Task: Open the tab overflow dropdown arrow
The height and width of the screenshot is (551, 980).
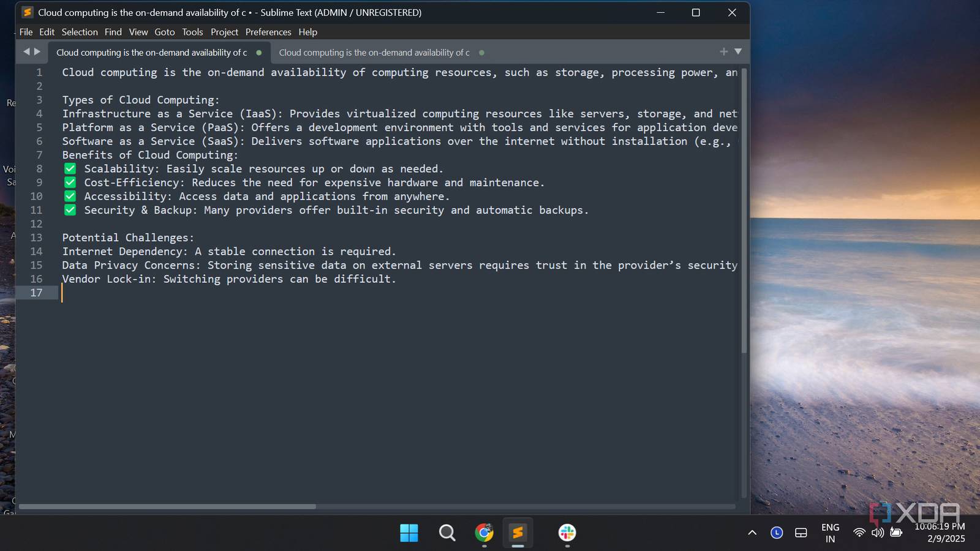Action: pos(738,52)
